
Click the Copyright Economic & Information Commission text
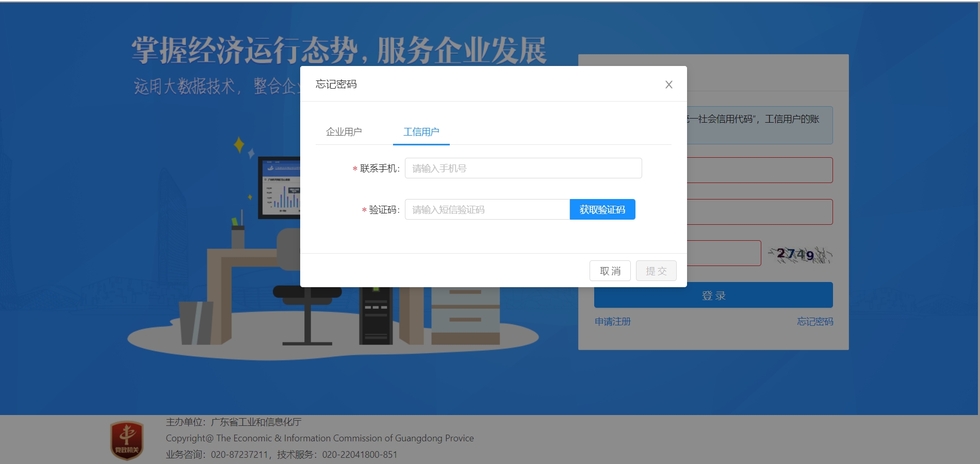pyautogui.click(x=320, y=438)
